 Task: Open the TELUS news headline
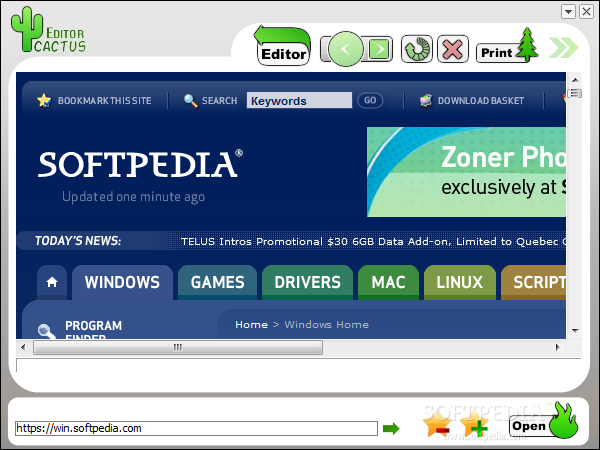click(373, 241)
